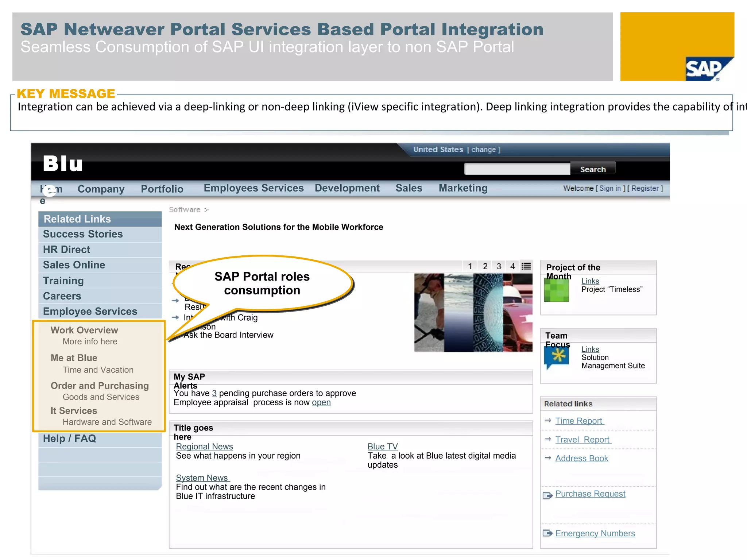Click the Register link
The width and height of the screenshot is (747, 560).
coord(645,188)
